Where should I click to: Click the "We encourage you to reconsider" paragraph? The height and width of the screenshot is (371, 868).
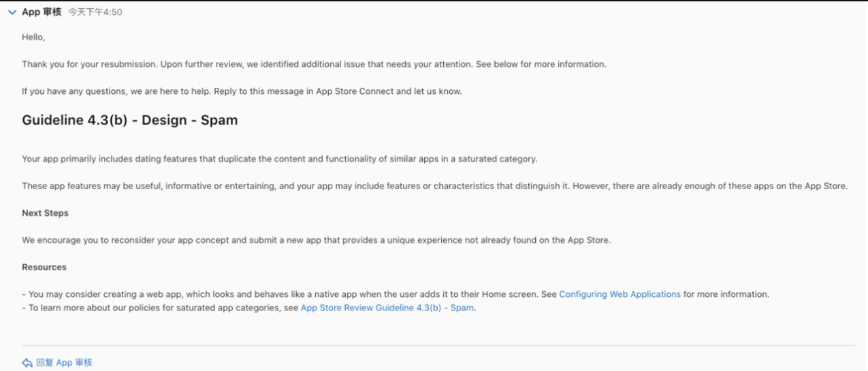316,240
